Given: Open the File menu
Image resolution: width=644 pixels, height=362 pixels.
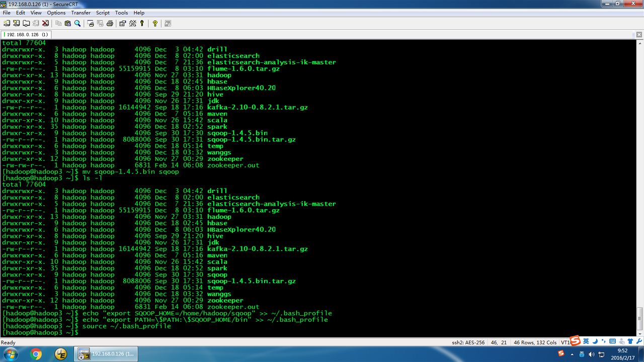Looking at the screenshot, I should click(7, 13).
